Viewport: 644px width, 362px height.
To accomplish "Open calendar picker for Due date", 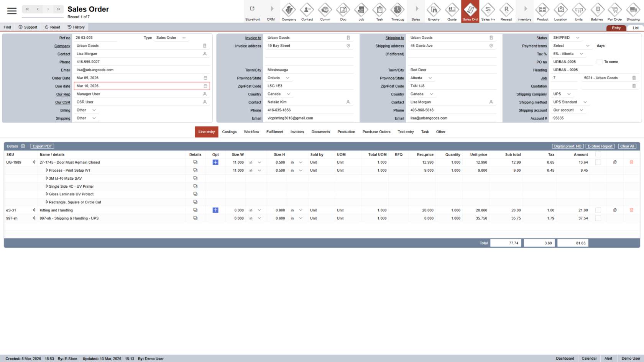I will pyautogui.click(x=205, y=86).
